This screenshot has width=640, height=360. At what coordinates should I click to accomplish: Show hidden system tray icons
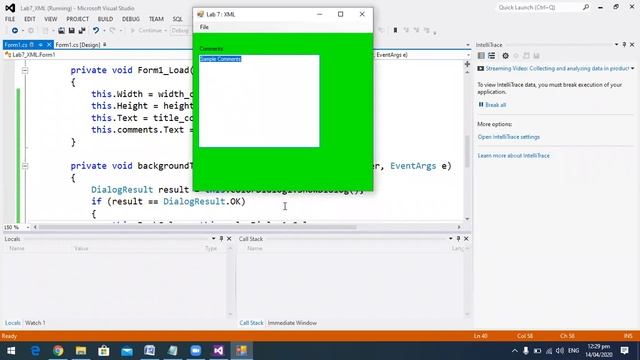tap(515, 351)
